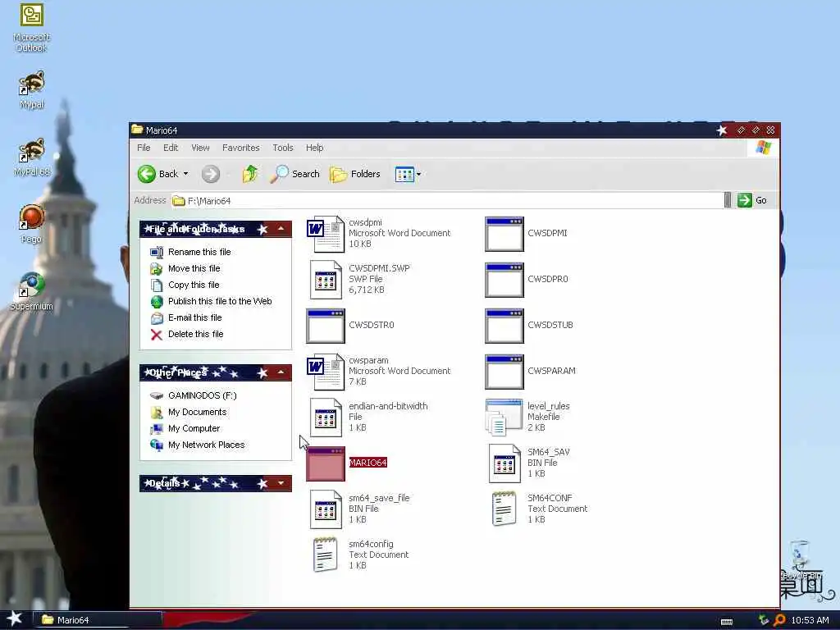
Task: Open the File menu
Action: [x=144, y=148]
